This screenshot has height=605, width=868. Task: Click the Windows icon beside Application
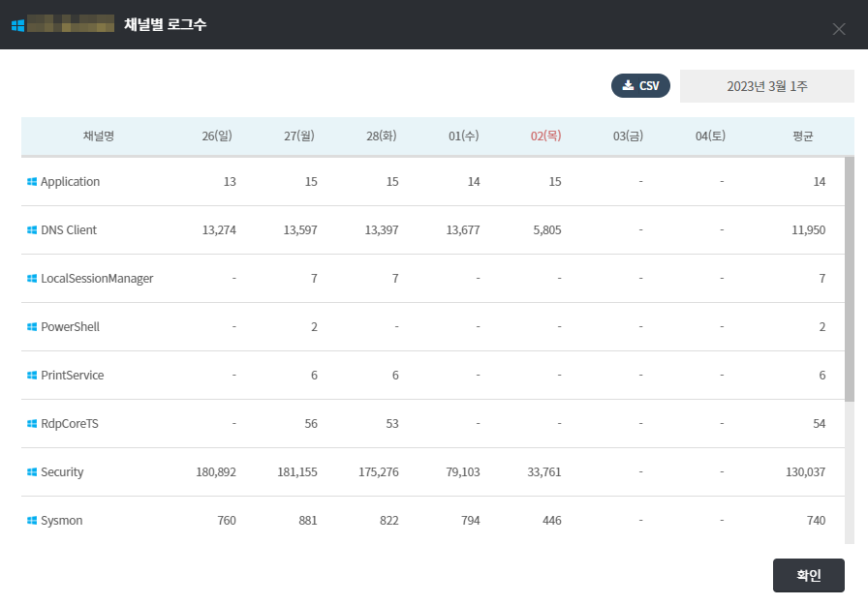32,182
